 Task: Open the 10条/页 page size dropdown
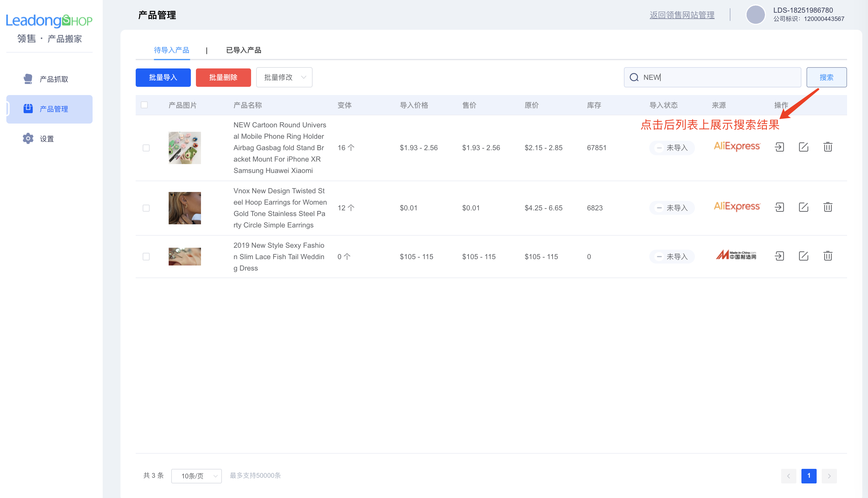(196, 476)
